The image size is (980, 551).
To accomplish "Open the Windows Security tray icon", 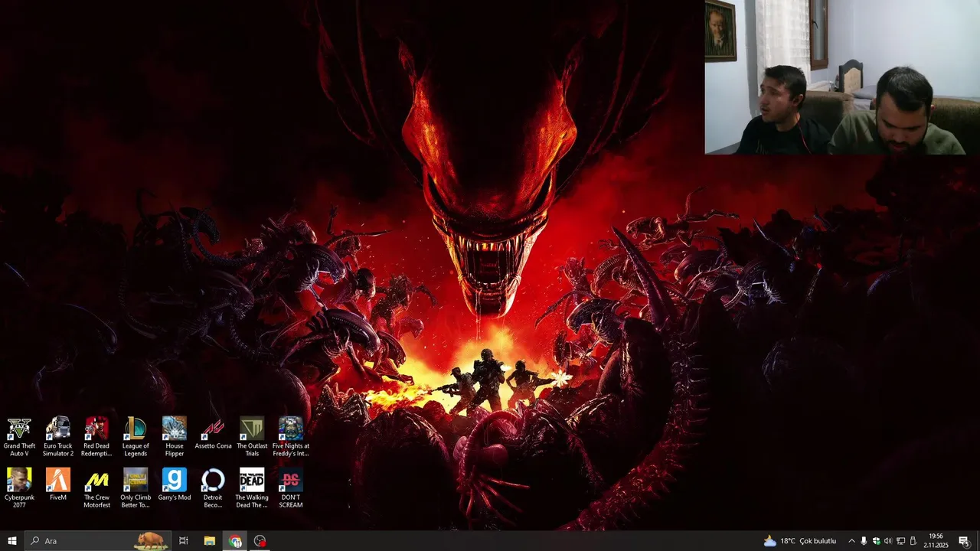I will 876,541.
